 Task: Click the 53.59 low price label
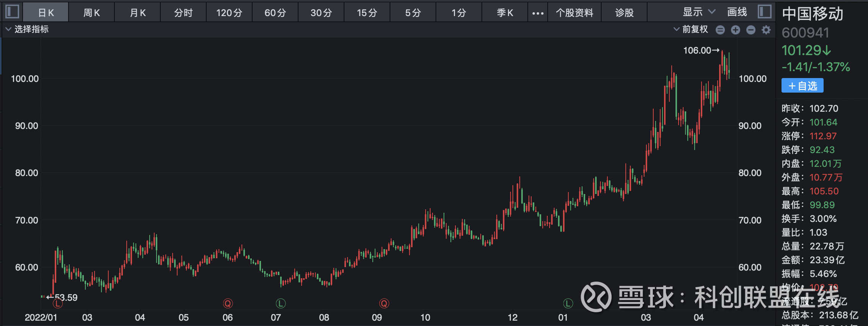66,297
